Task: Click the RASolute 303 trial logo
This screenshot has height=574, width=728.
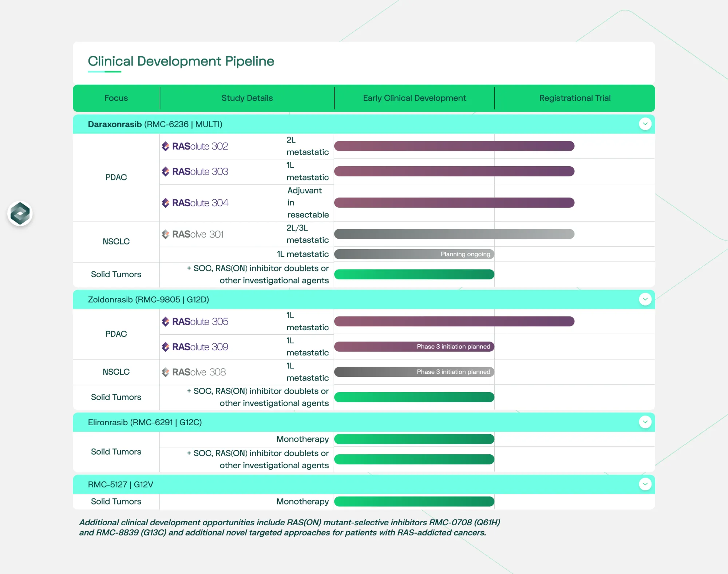Action: 195,171
